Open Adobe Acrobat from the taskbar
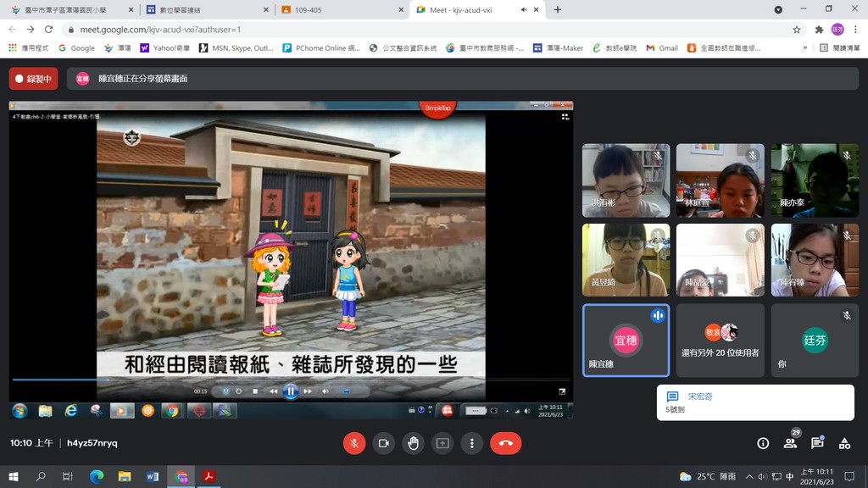This screenshot has width=868, height=488. [x=209, y=476]
